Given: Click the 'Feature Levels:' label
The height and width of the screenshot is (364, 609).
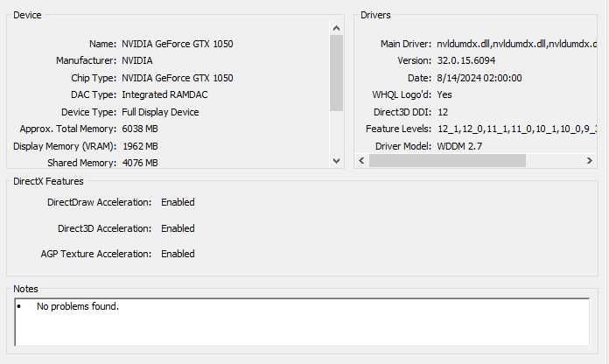Looking at the screenshot, I should [x=398, y=129].
